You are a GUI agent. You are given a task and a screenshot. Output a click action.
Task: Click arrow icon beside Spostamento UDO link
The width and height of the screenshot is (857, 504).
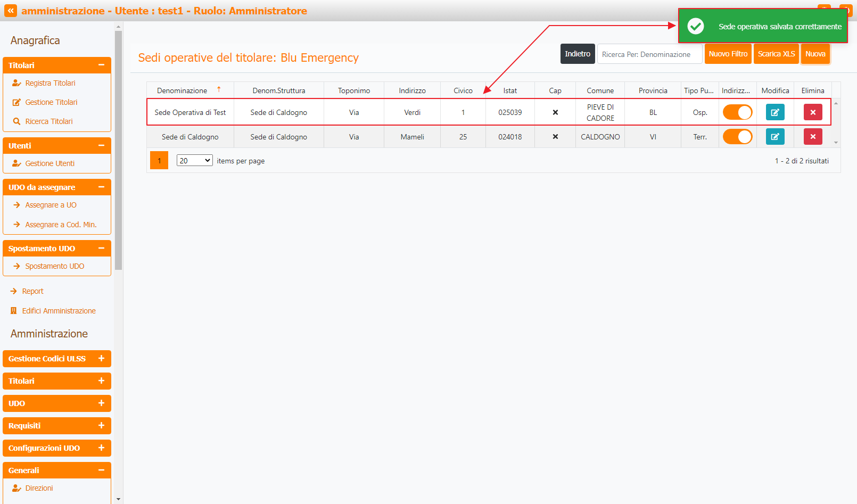(x=17, y=266)
